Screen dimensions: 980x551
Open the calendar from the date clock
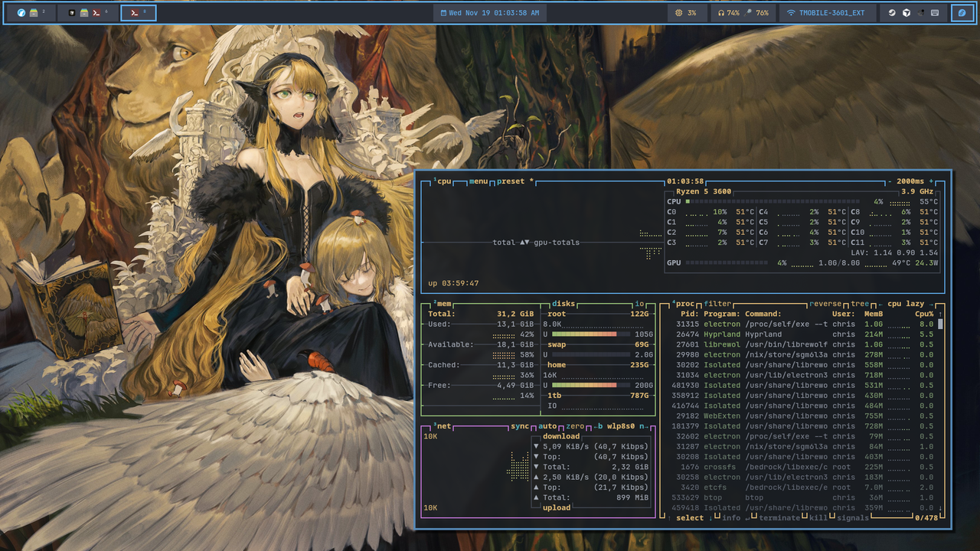point(490,13)
